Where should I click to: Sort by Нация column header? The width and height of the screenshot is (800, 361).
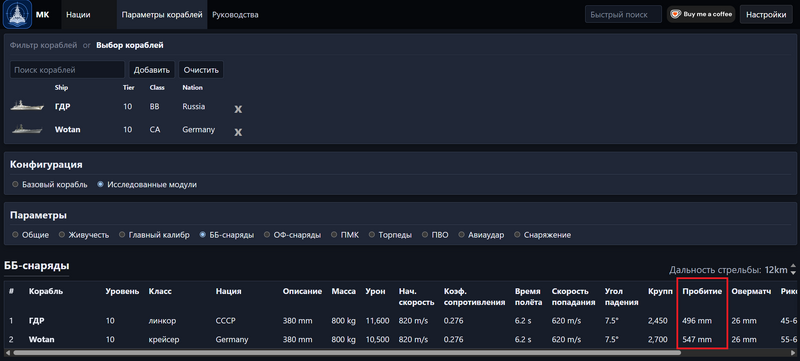[229, 292]
